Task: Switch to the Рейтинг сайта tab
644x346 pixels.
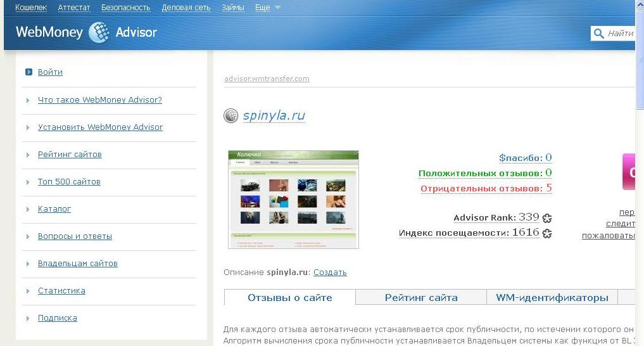Action: tap(421, 297)
